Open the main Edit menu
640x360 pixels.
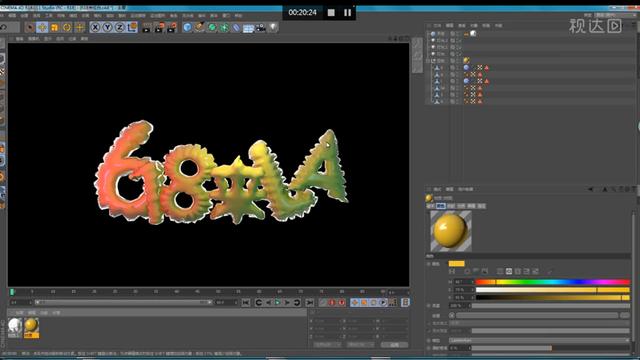12,16
